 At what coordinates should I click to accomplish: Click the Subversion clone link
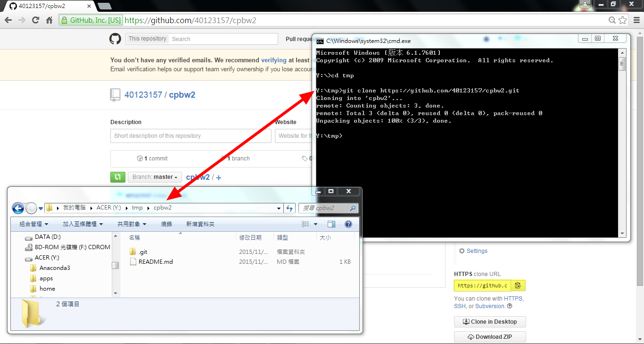pos(490,306)
